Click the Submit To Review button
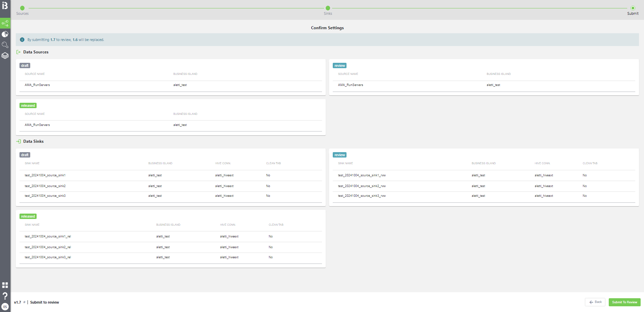Screen dimensions: 644x312 click(x=624, y=302)
